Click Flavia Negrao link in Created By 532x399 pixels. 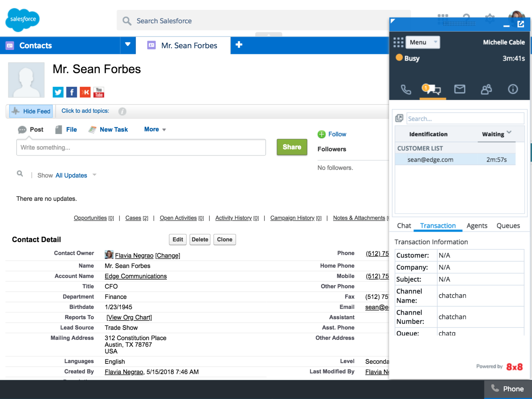pos(124,372)
